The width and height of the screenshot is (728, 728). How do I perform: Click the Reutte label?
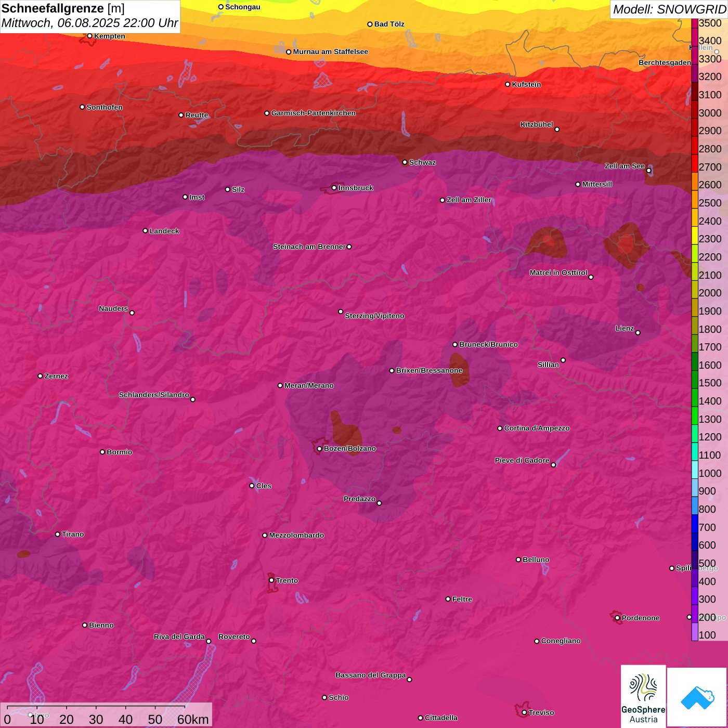[x=197, y=115]
